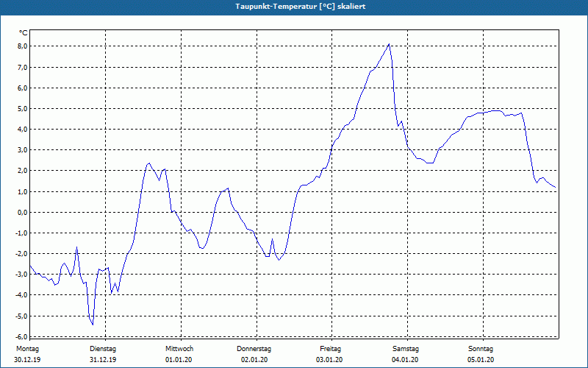
Task: Click the -5,0 y-axis value
Action: (x=21, y=316)
